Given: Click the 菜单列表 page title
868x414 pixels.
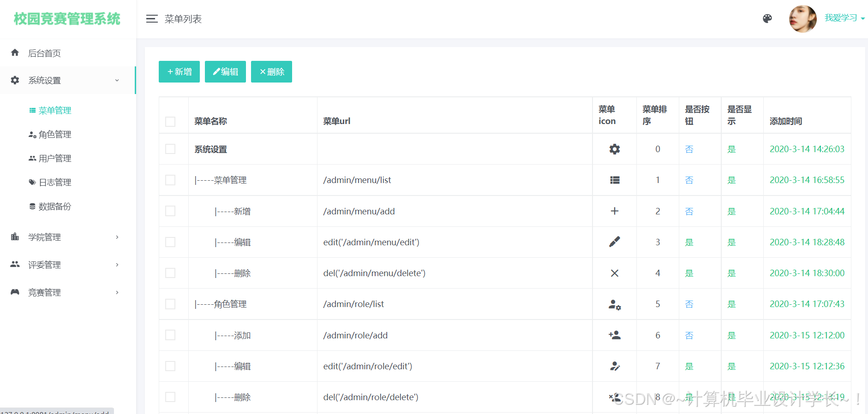Looking at the screenshot, I should 183,19.
